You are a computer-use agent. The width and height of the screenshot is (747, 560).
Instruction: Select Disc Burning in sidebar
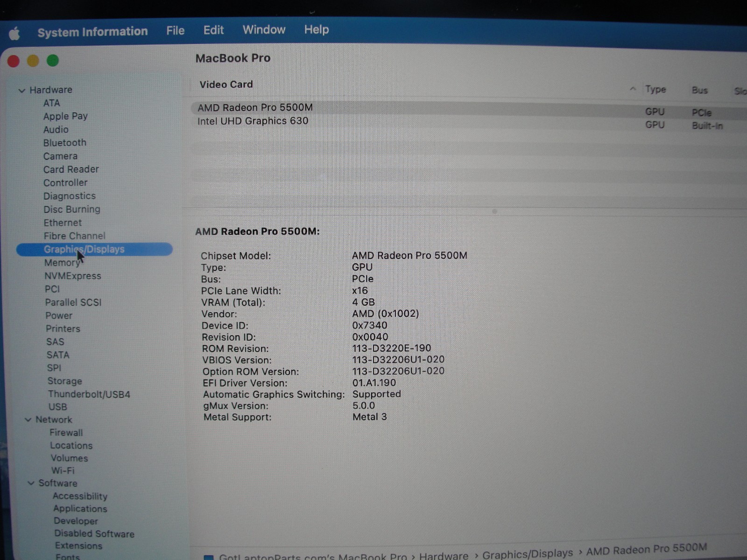tap(72, 210)
